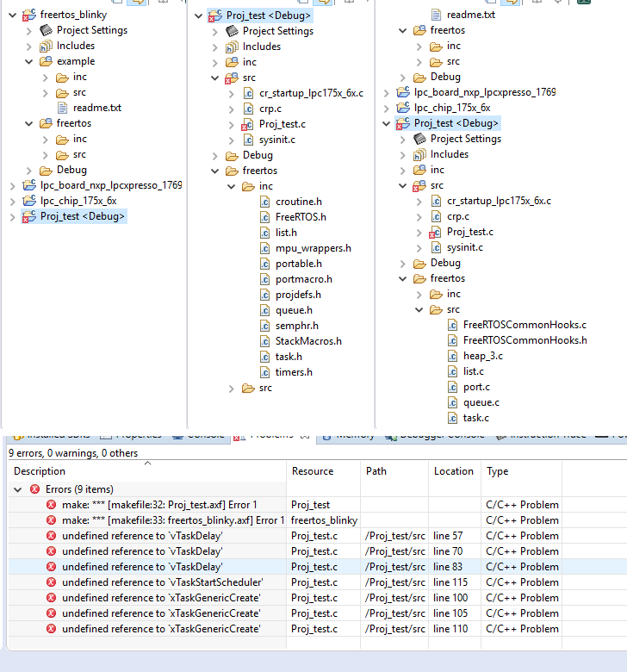Click the example folder icon
The height and width of the screenshot is (672, 627).
tap(46, 61)
